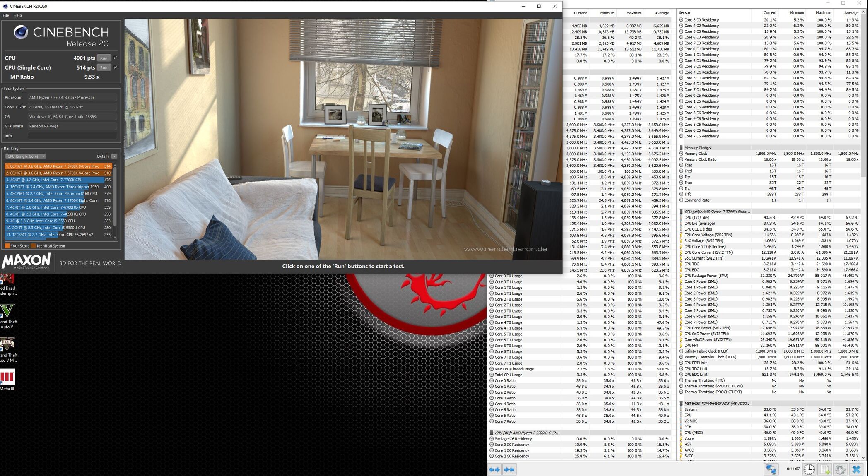Viewport: 868px width, 476px height.
Task: Click circle icon beside Total CPU Usage
Action: pos(492,375)
